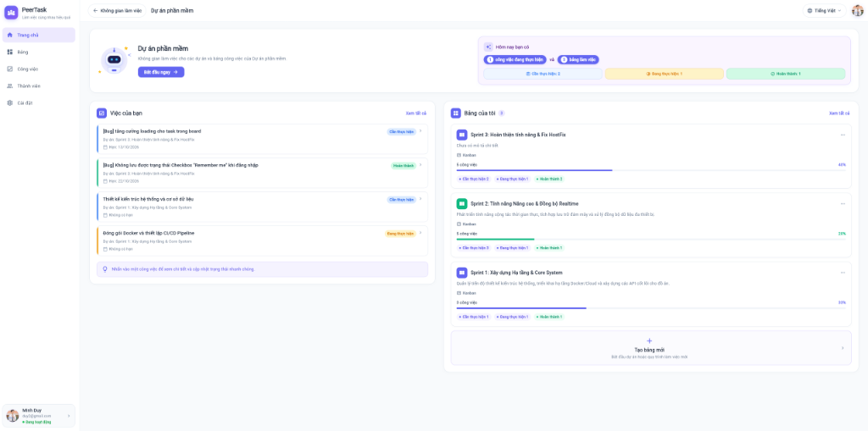Open the chevron on Đóng gói Docker task
Image resolution: width=868 pixels, height=431 pixels.
420,233
